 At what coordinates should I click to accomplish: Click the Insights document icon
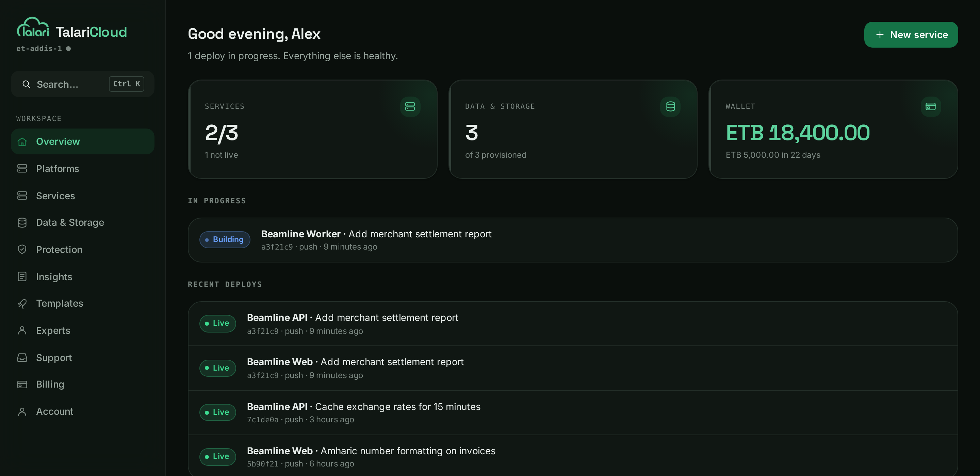pyautogui.click(x=22, y=277)
